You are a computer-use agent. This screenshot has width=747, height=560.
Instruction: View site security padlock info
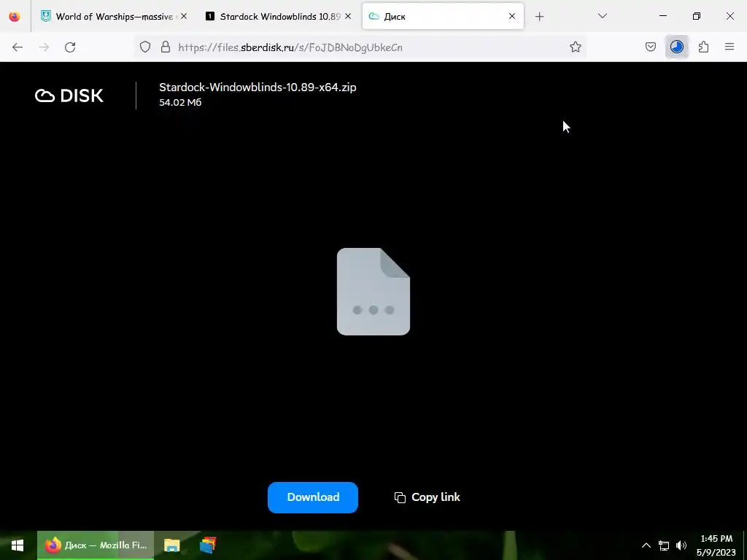(166, 47)
